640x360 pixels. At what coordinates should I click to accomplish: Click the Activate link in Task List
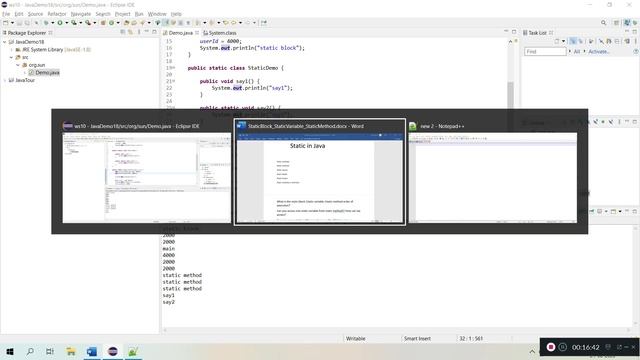pyautogui.click(x=599, y=51)
